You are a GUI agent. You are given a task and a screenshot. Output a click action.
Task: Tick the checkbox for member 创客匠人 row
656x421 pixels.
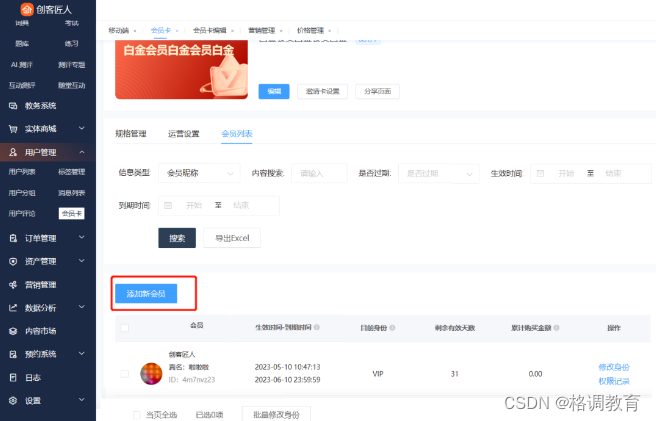tap(125, 374)
